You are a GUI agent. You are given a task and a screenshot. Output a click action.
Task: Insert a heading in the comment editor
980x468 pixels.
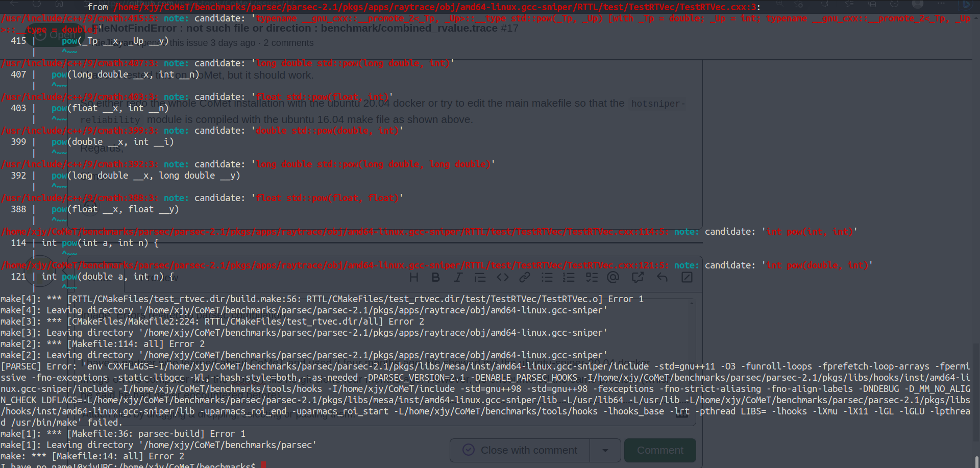tap(414, 277)
